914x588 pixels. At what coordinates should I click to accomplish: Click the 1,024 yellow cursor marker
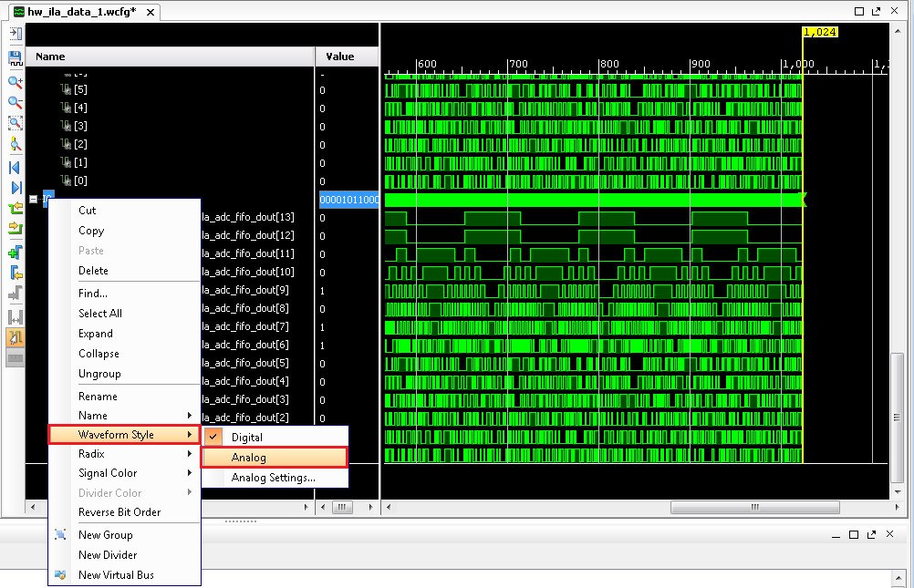click(x=820, y=32)
